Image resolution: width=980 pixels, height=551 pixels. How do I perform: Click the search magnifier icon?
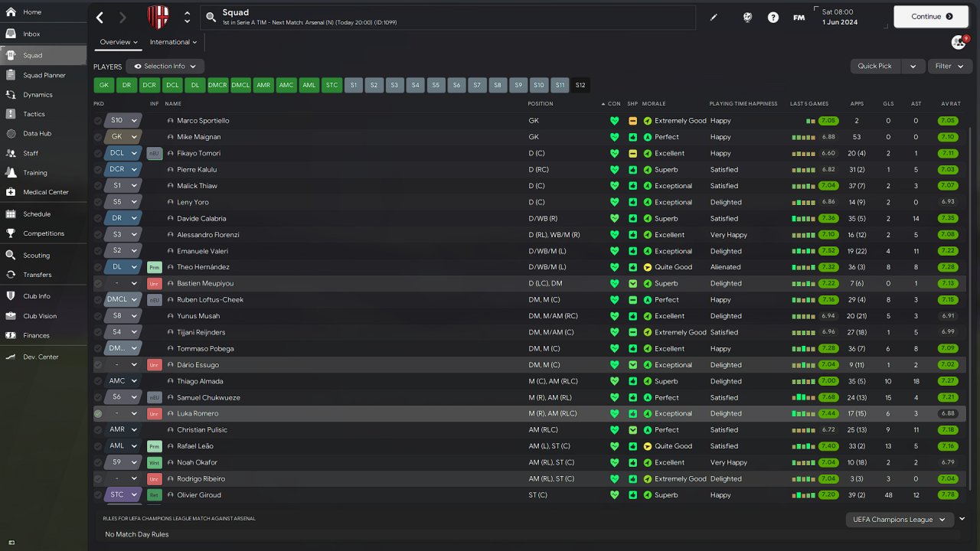click(211, 17)
